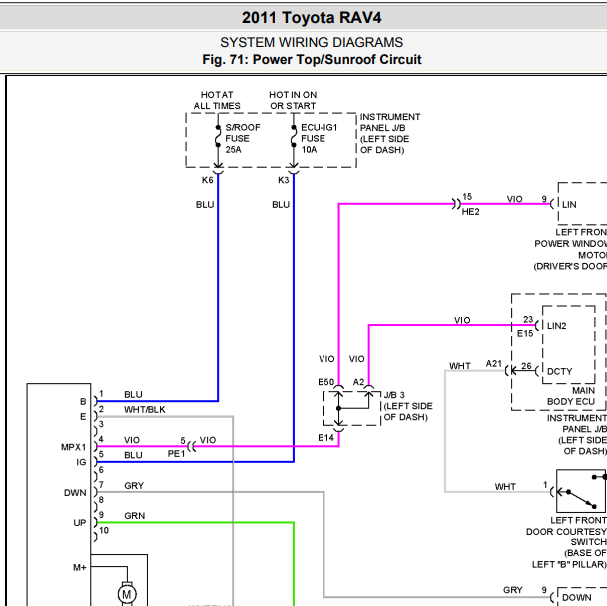This screenshot has width=607, height=606.
Task: Click the GRN wire label at pin 9
Action: point(135,516)
